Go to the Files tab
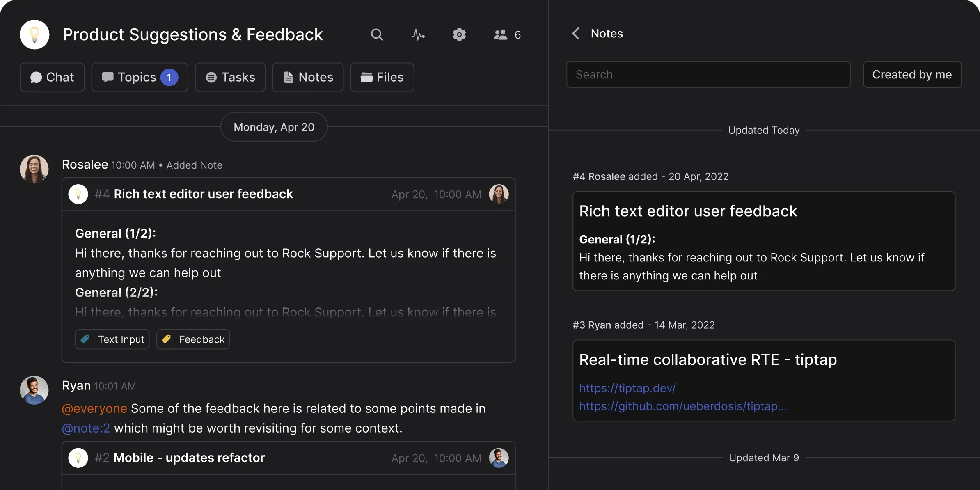The height and width of the screenshot is (490, 980). [x=382, y=77]
